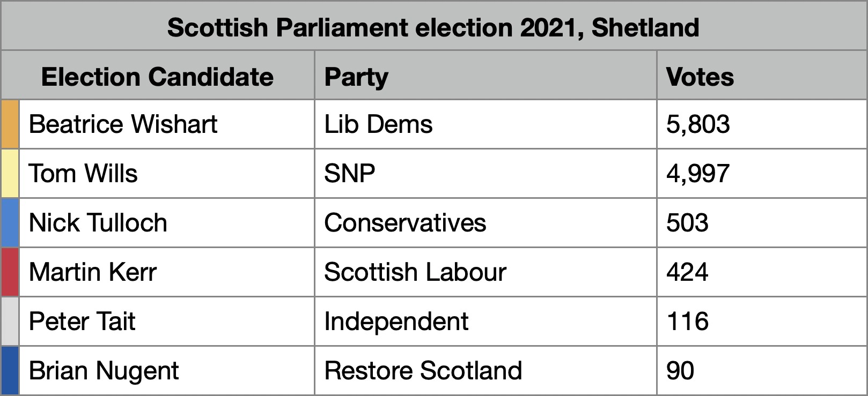Click the Scottish Labour party cell

pos(486,272)
